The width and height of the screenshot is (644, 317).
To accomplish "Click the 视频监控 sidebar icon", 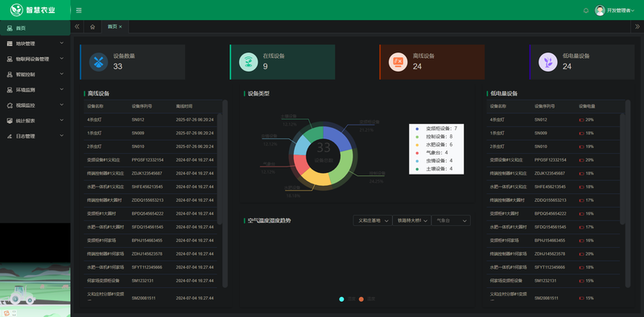I will pyautogui.click(x=10, y=105).
